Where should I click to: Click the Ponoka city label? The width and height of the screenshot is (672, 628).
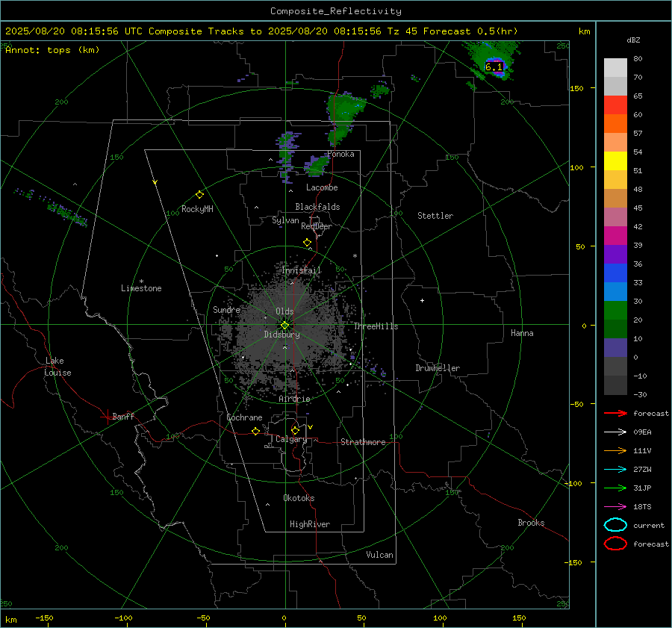(340, 154)
